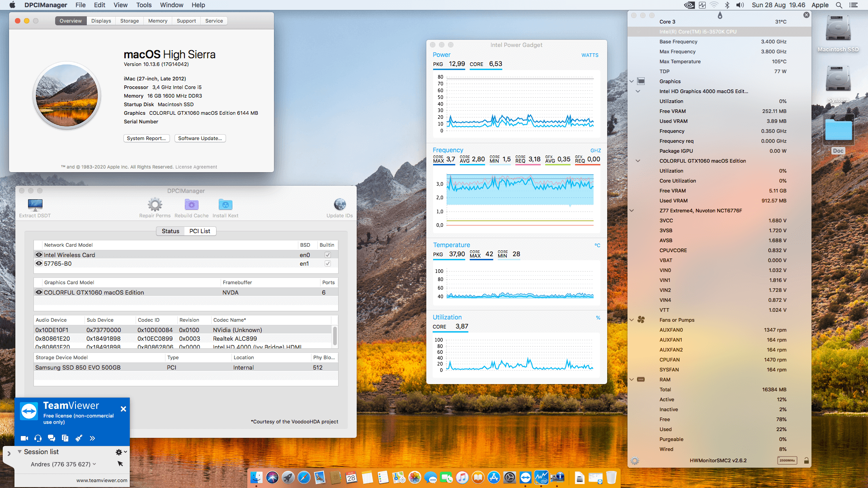Click the Repair Perms gear icon
Screen dimensions: 868x488
(x=155, y=205)
